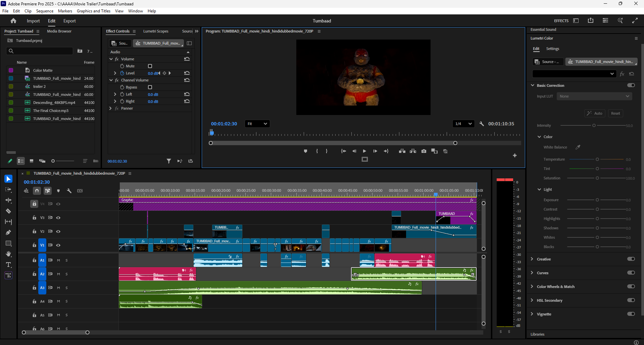The width and height of the screenshot is (644, 345).
Task: Check the Bypass checkbox under Channel Volume
Action: [x=150, y=87]
